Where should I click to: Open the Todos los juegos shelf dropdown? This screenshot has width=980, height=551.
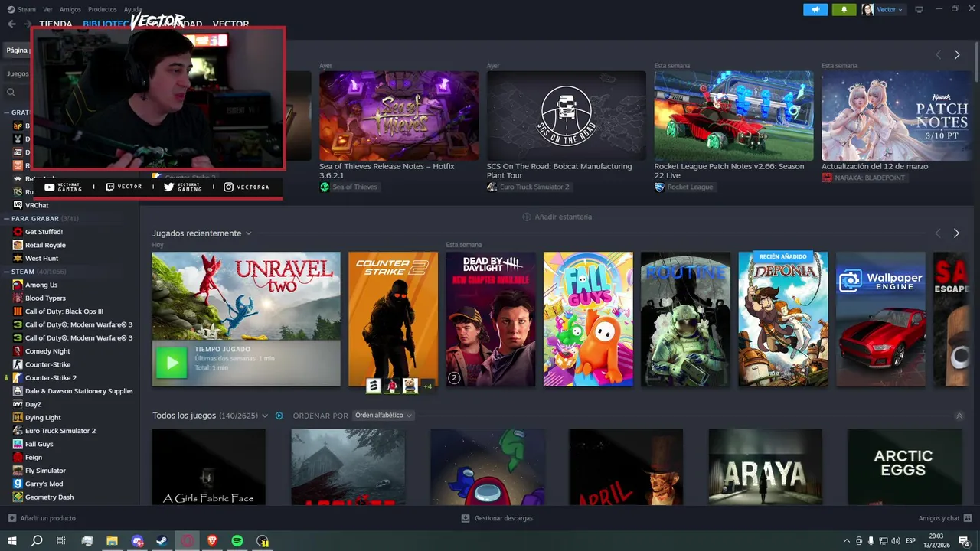(265, 416)
